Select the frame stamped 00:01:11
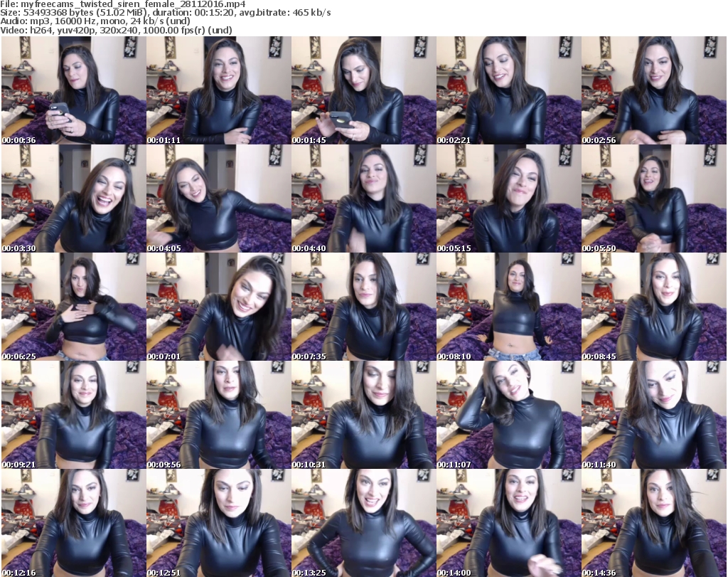This screenshot has width=728, height=577. pyautogui.click(x=219, y=90)
